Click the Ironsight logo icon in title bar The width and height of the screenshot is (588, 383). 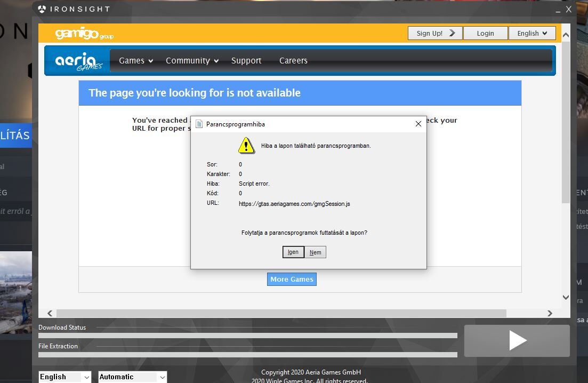[42, 9]
